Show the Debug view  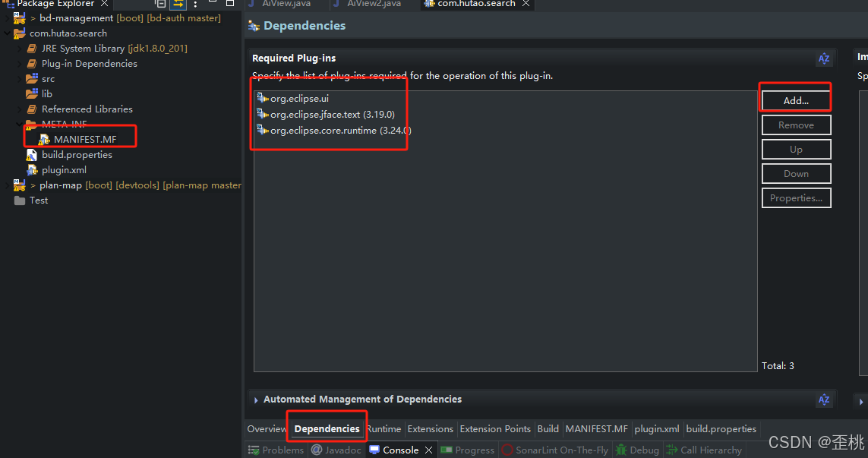(638, 450)
